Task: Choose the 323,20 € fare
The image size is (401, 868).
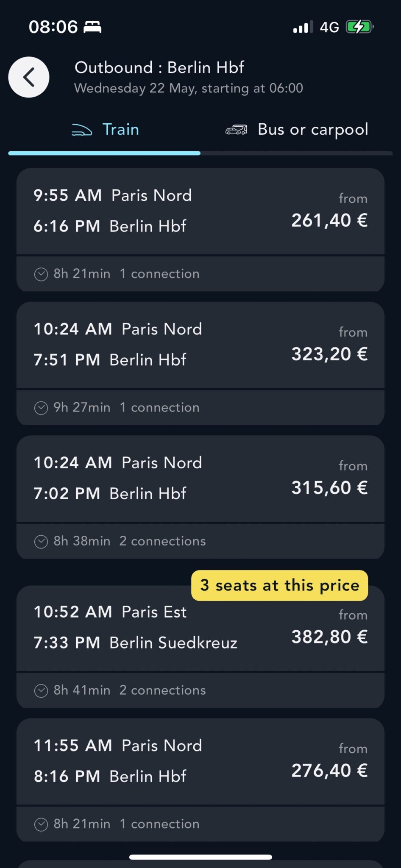Action: [329, 354]
